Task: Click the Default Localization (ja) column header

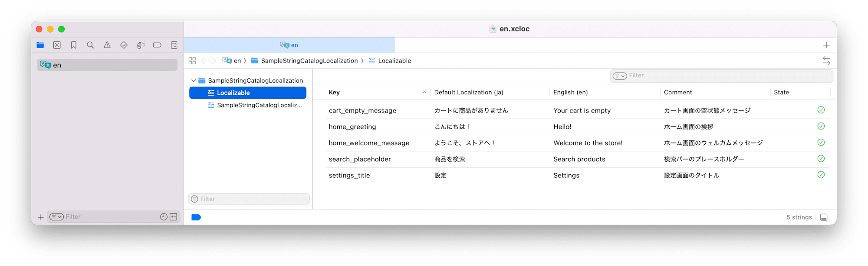Action: 469,93
